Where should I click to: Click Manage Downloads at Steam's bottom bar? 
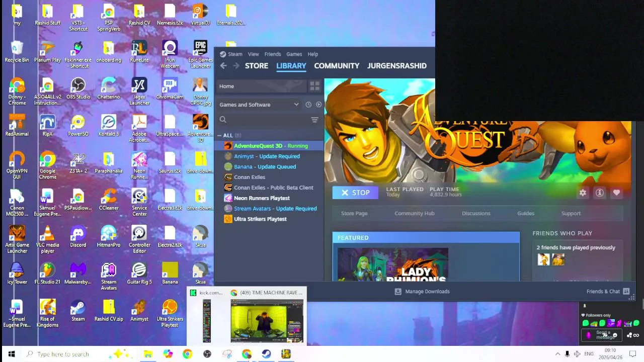[x=422, y=292]
